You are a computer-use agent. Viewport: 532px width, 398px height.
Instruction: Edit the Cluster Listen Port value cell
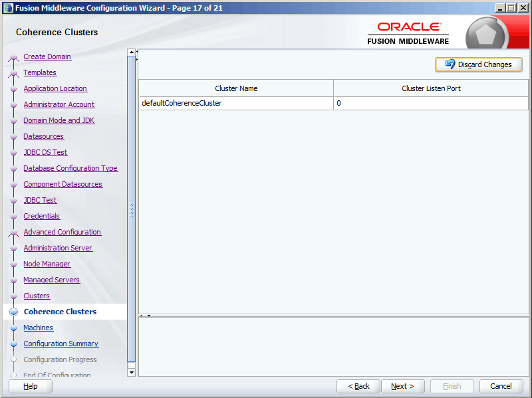coord(430,103)
